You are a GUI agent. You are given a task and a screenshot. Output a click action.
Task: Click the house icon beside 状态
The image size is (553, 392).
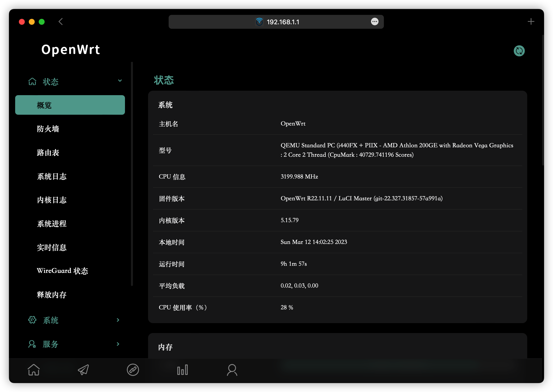coord(32,81)
